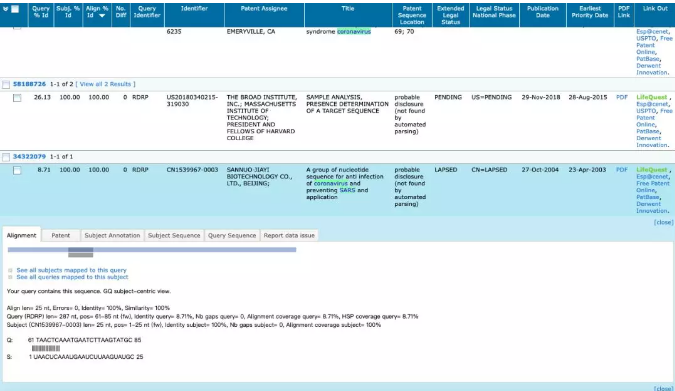Open patent family link 34322079
Viewport: 675px width, 391px height.
pyautogui.click(x=29, y=156)
